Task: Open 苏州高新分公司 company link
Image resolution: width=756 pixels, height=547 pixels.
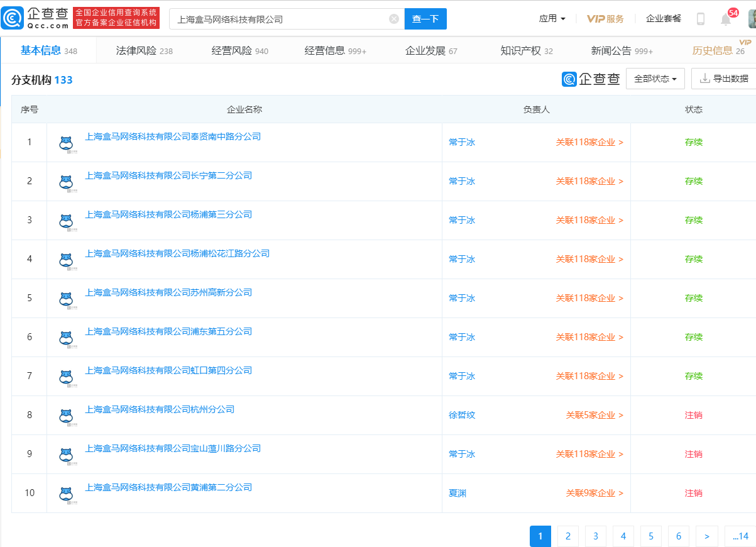Action: [168, 292]
